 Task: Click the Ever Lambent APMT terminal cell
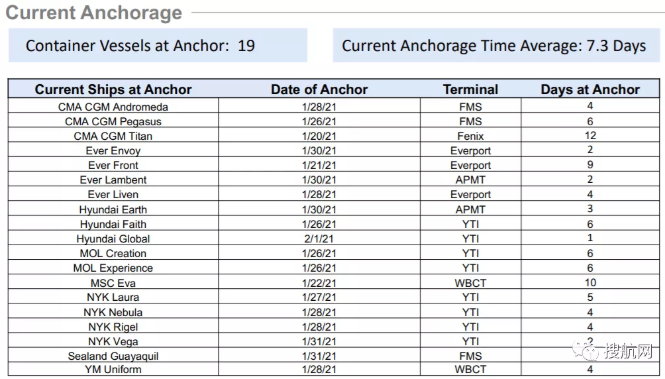[x=470, y=180]
